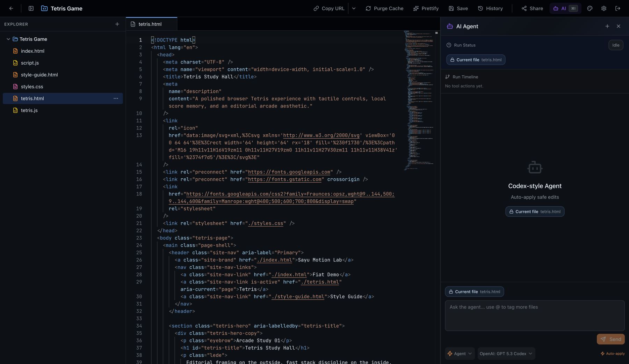Copy the project URL
This screenshot has height=364, width=629.
pos(329,8)
